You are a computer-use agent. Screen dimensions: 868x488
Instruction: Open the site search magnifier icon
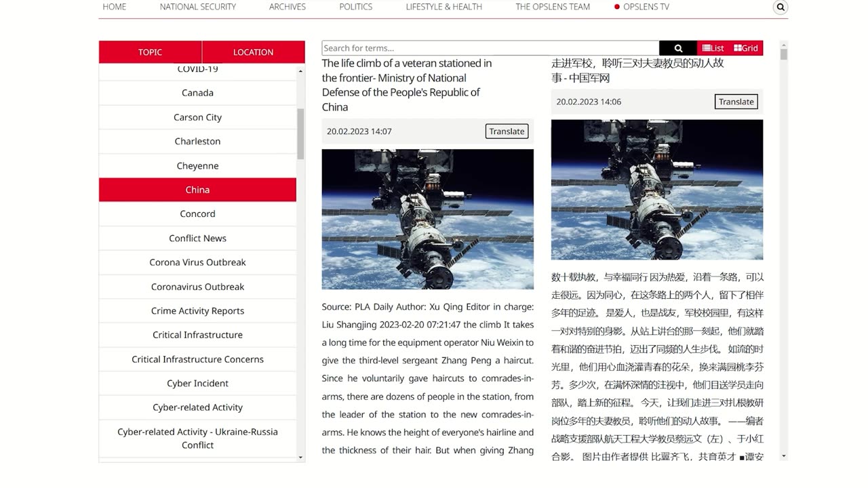(x=781, y=7)
